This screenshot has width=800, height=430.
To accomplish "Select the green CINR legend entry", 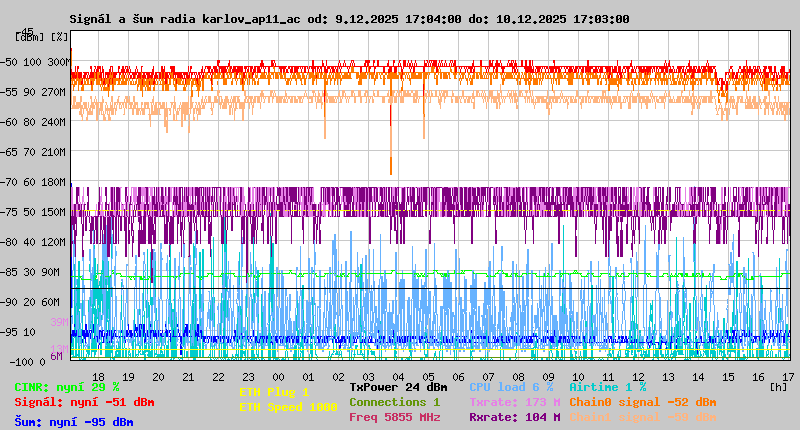I will [x=67, y=387].
